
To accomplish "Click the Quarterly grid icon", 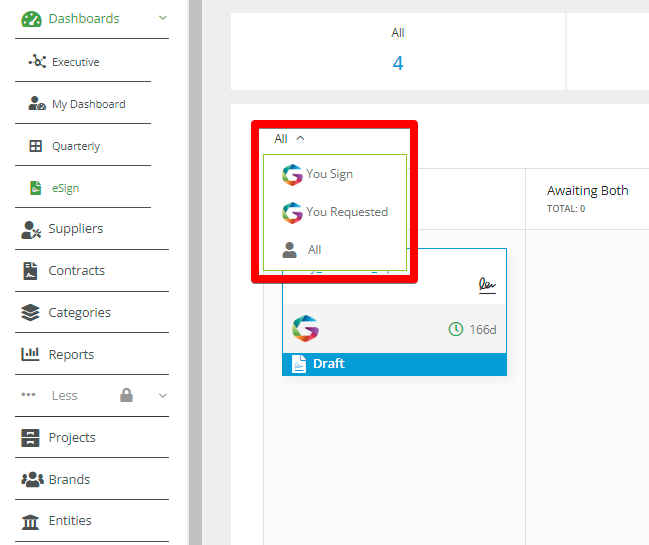I will point(36,146).
